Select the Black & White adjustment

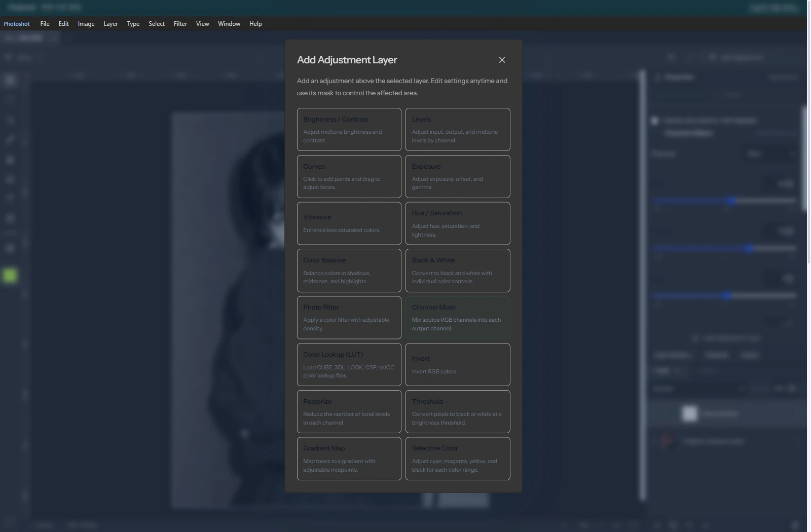point(458,271)
